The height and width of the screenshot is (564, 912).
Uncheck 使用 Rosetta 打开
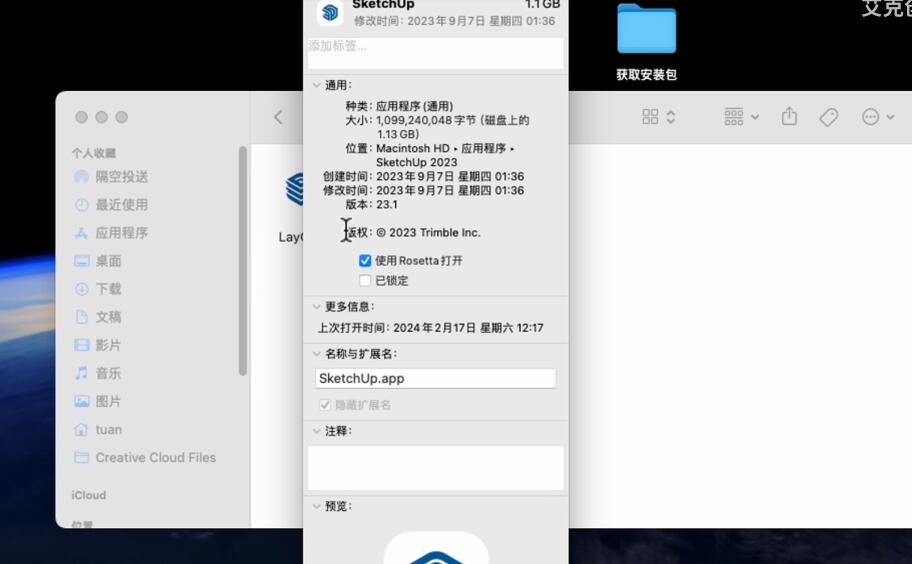pos(365,260)
